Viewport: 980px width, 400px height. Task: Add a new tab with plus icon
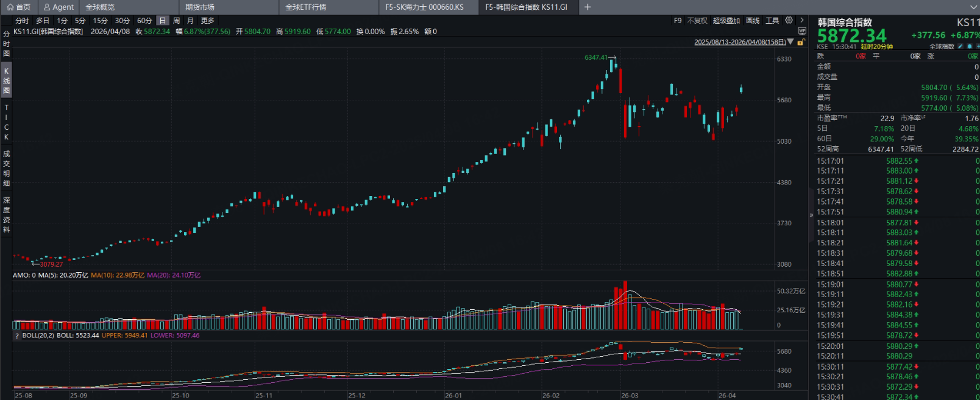tap(588, 7)
